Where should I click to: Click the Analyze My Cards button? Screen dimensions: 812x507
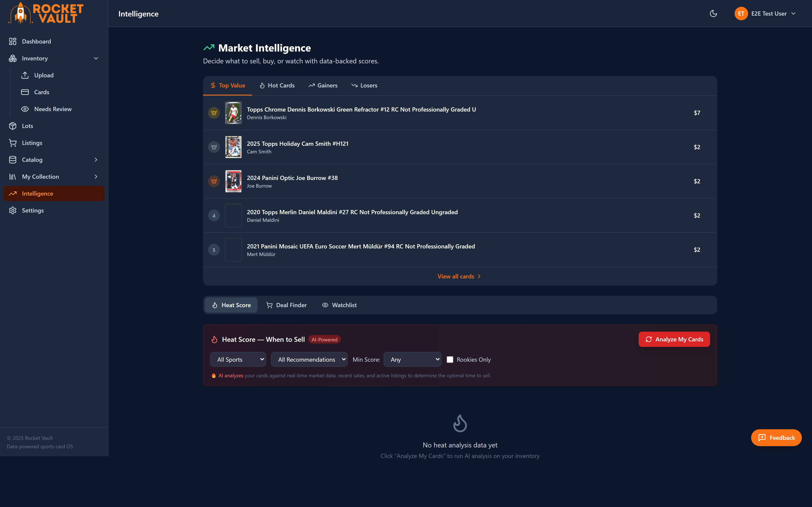click(674, 339)
